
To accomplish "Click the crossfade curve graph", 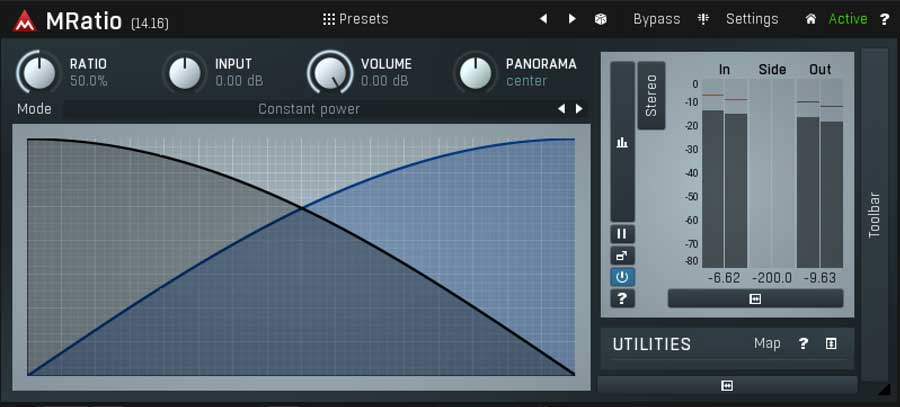I will point(301,257).
